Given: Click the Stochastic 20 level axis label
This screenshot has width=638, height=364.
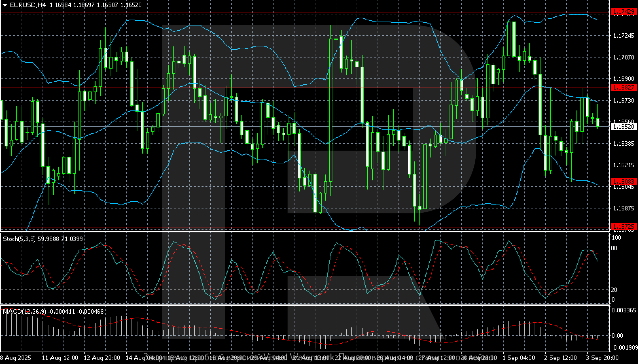Looking at the screenshot, I should (614, 290).
